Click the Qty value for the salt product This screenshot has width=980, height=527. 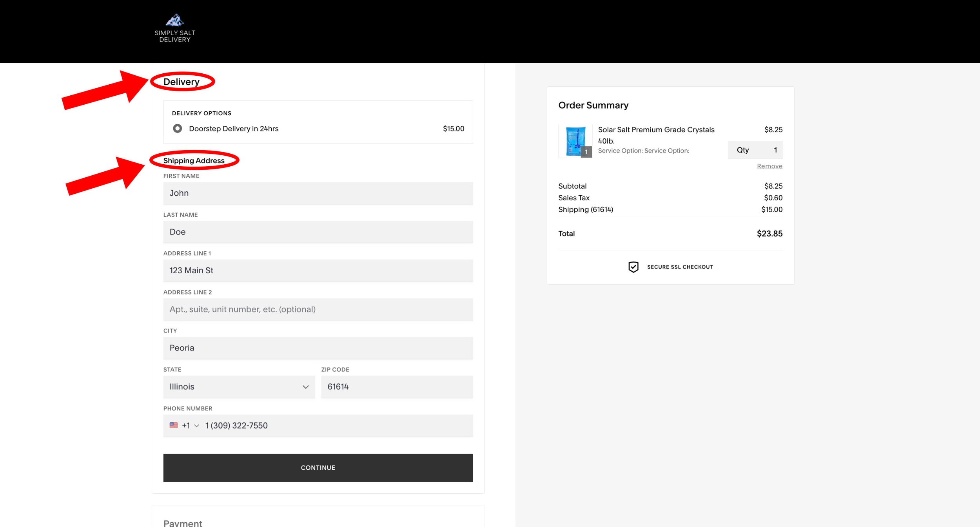point(775,150)
